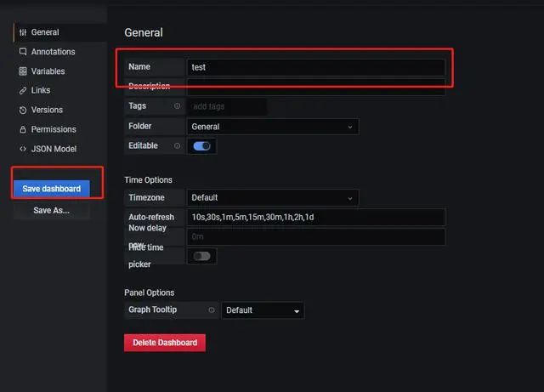Click the info icon beside Editable

pyautogui.click(x=178, y=146)
